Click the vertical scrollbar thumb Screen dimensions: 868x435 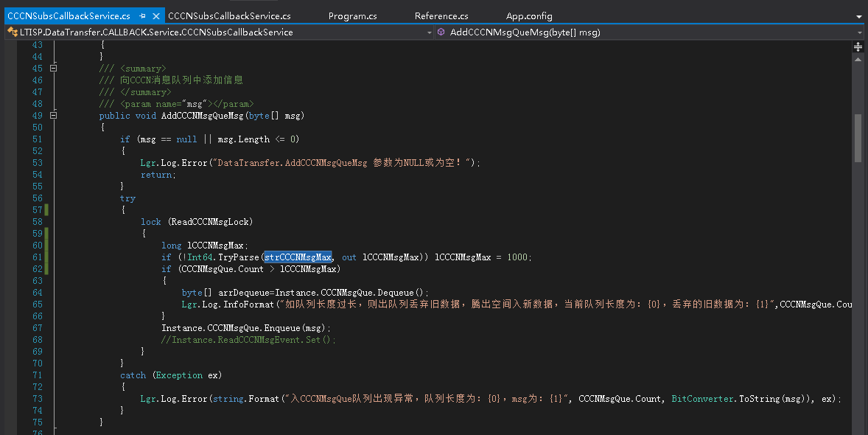coord(858,139)
